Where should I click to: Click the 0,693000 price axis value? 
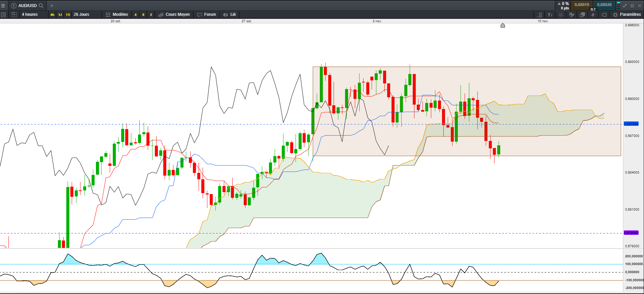(x=632, y=62)
